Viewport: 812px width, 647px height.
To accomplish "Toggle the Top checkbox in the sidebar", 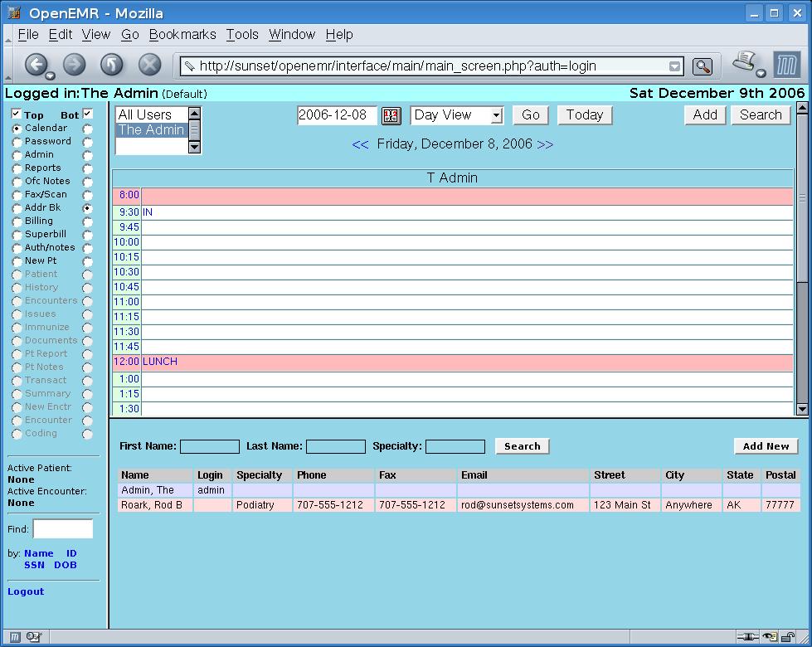I will (14, 114).
